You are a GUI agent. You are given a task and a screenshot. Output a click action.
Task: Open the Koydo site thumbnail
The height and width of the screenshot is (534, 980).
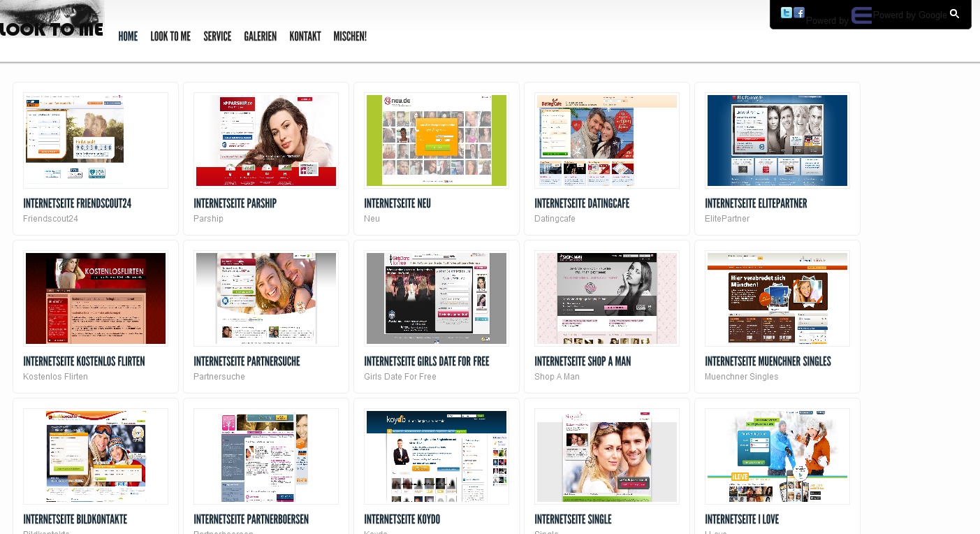point(437,456)
